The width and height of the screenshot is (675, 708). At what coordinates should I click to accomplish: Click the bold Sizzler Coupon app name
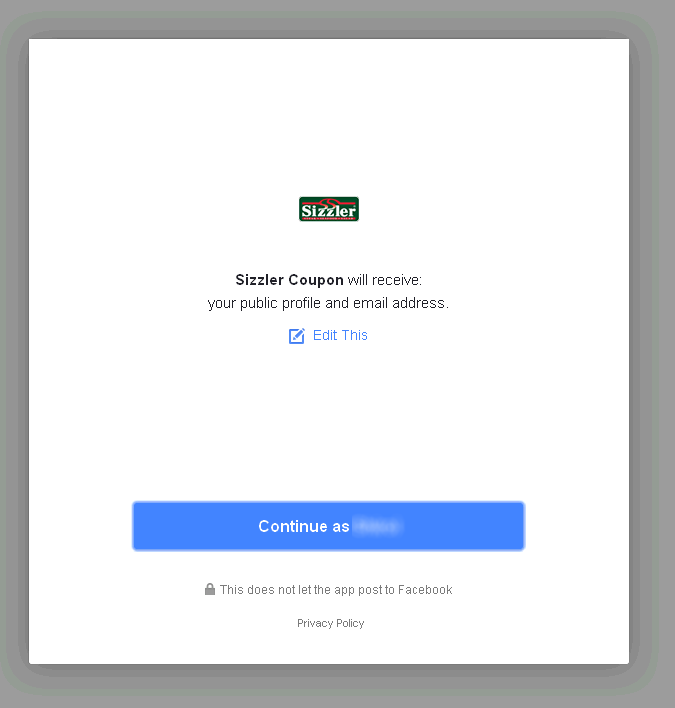click(x=289, y=280)
